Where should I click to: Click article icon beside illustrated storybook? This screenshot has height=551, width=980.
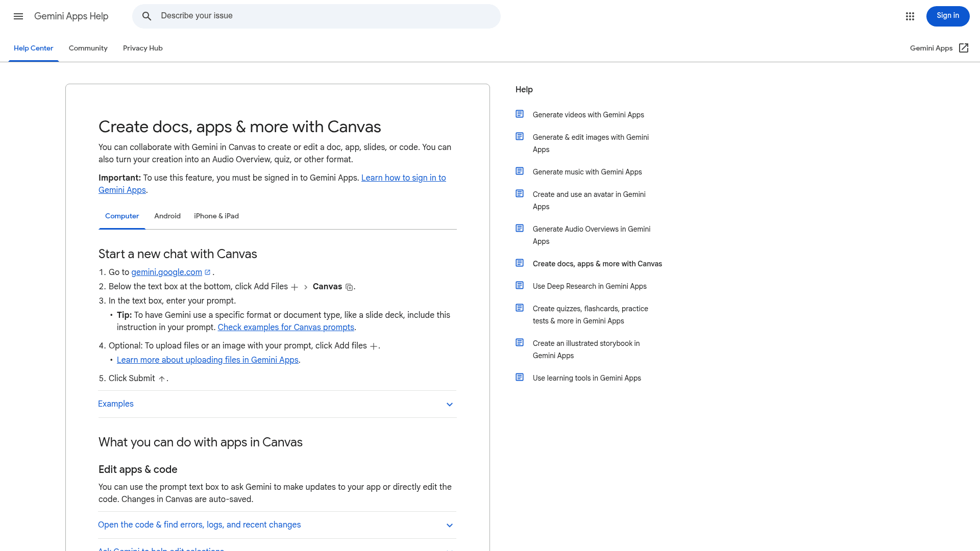520,342
